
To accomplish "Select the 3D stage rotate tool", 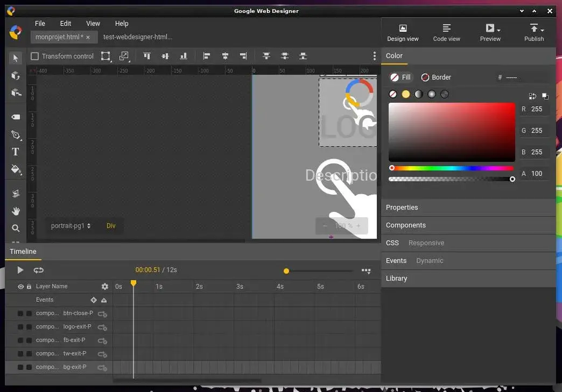I will click(16, 93).
